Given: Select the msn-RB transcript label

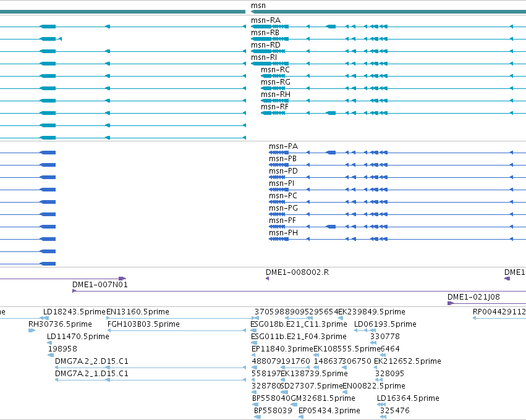Looking at the screenshot, I should pos(265,33).
